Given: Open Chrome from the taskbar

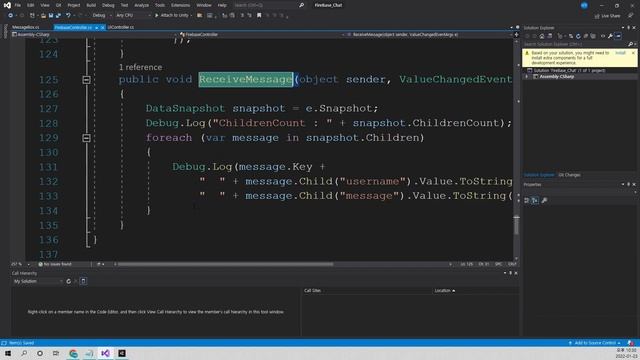Looking at the screenshot, I should (x=73, y=353).
